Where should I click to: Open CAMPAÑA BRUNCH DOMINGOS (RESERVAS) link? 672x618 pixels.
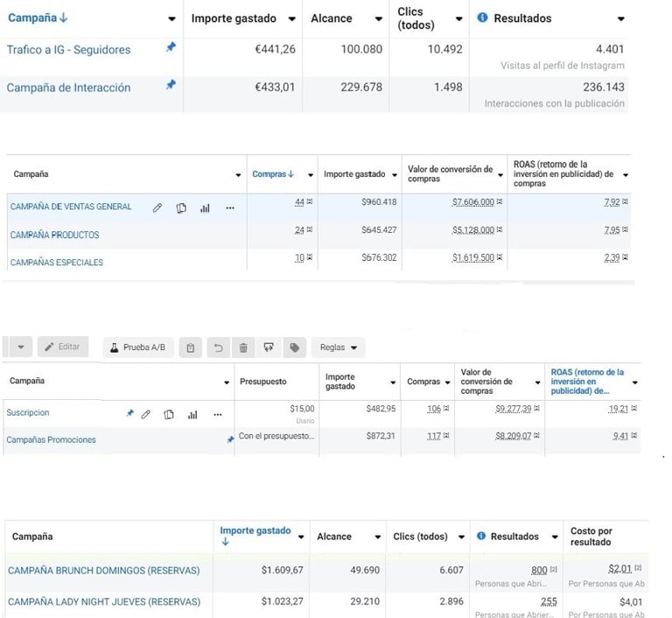click(x=104, y=571)
